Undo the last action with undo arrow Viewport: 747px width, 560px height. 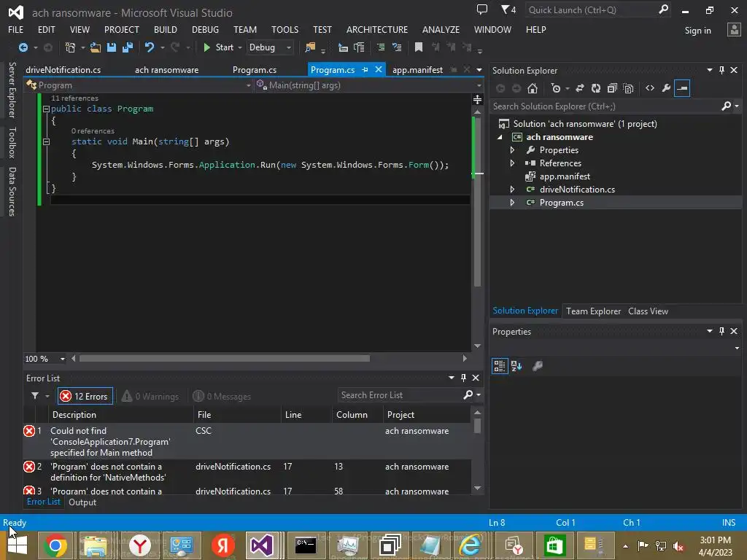[x=150, y=47]
